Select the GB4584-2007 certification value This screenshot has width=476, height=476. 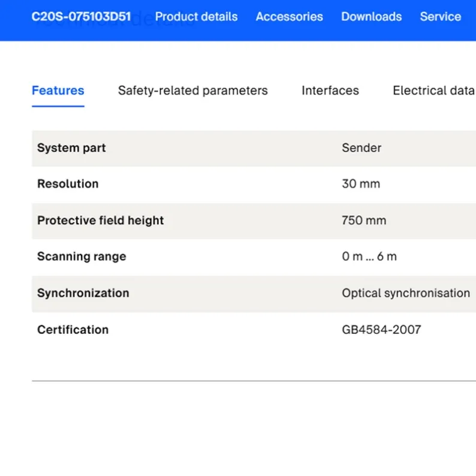(381, 330)
